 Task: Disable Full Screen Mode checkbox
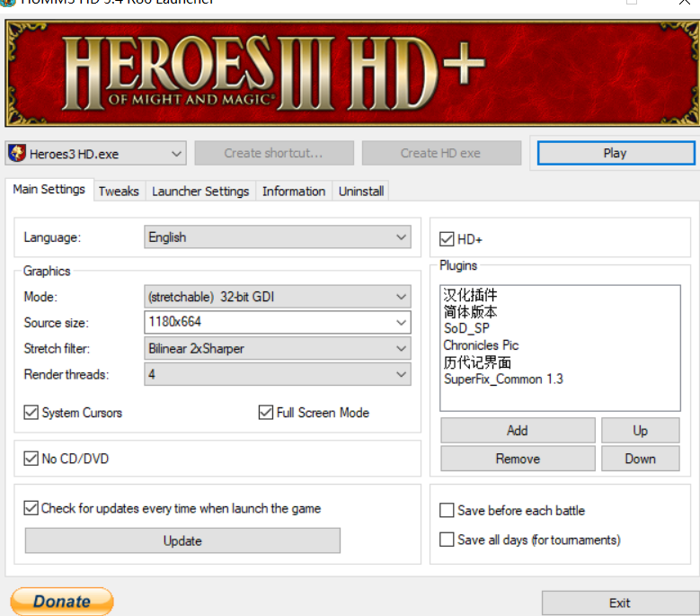pos(266,412)
